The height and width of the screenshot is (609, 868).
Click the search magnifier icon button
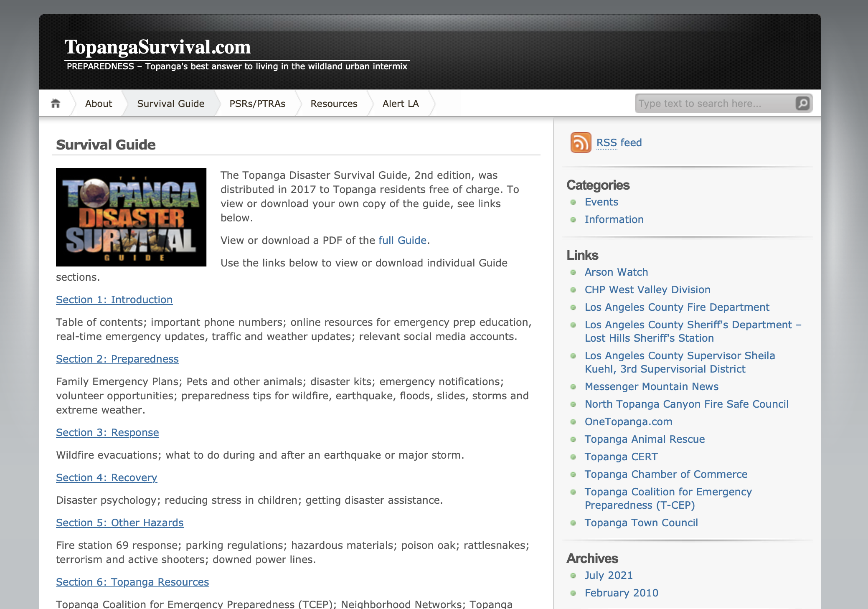802,103
